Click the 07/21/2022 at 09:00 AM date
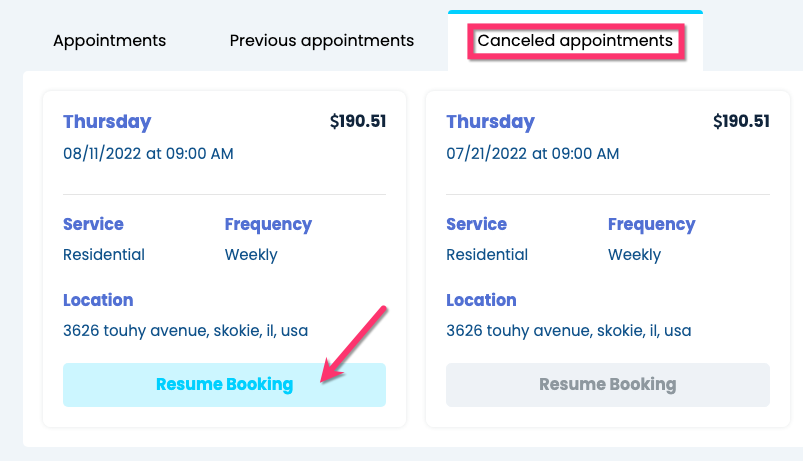 pos(532,154)
